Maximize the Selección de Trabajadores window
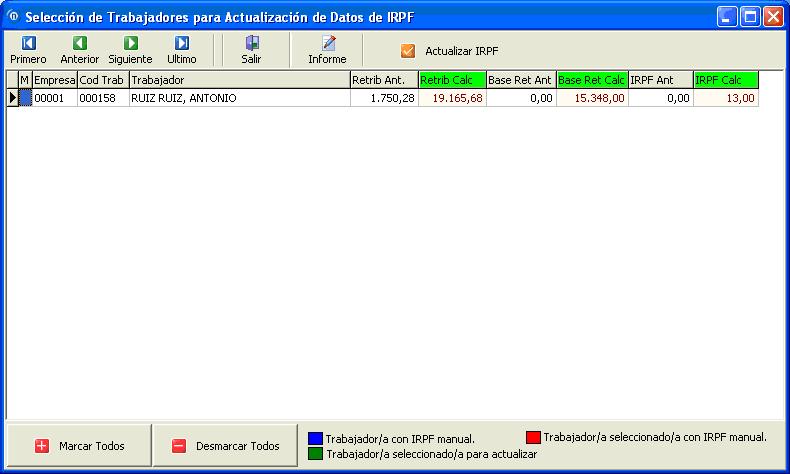 [750, 17]
